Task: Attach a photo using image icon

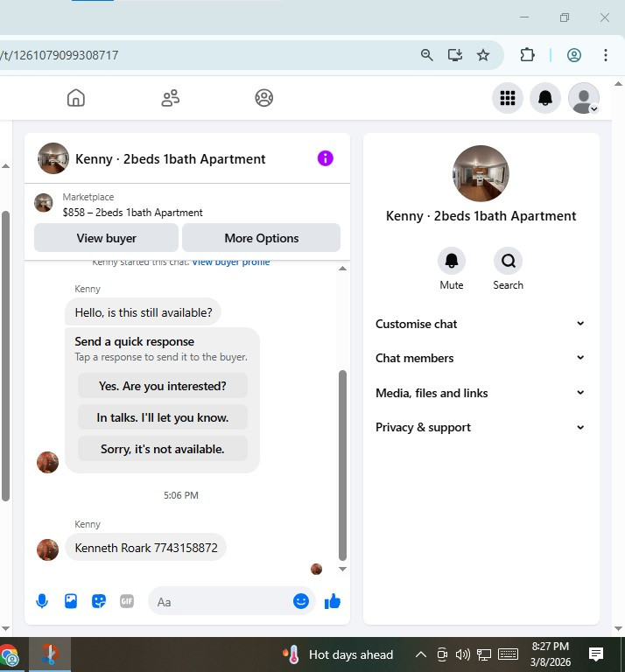Action: (71, 601)
